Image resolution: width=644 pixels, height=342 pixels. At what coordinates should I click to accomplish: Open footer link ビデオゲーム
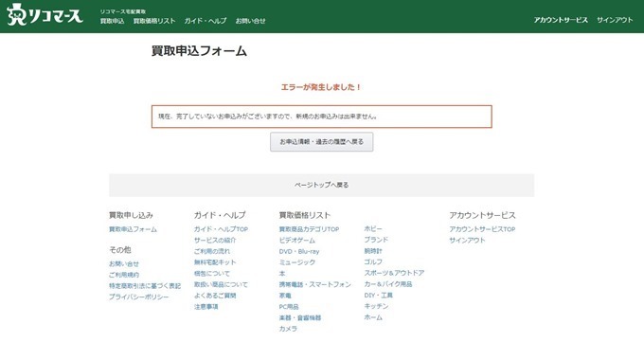point(297,240)
